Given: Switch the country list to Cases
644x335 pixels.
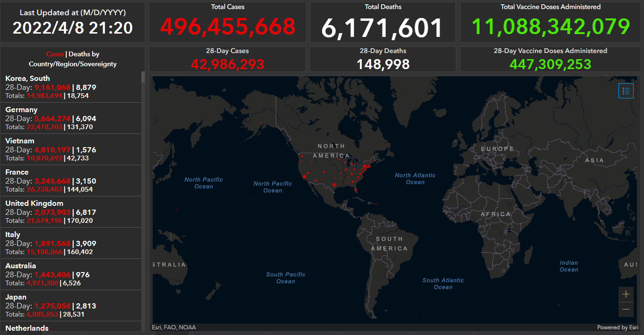Looking at the screenshot, I should click(55, 54).
